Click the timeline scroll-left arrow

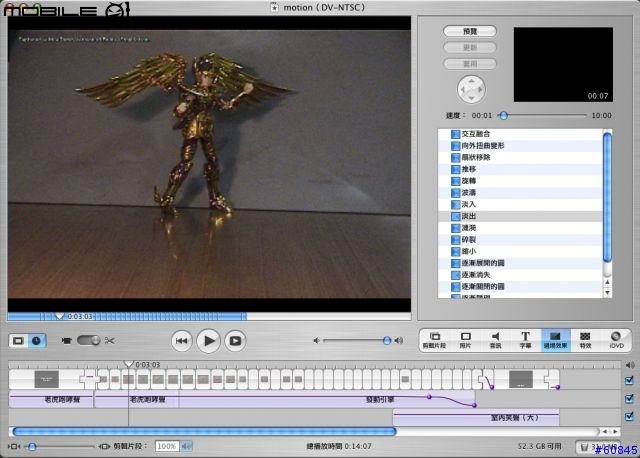[604, 431]
